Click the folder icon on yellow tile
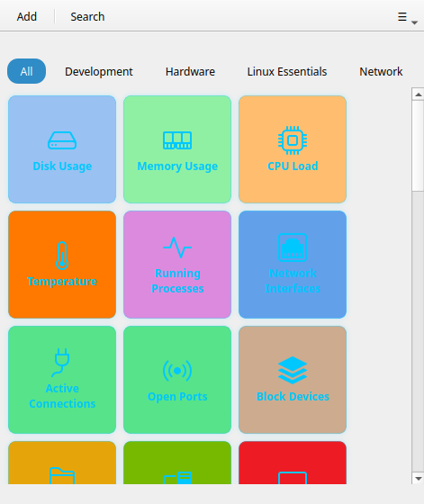The height and width of the screenshot is (504, 424). click(62, 476)
